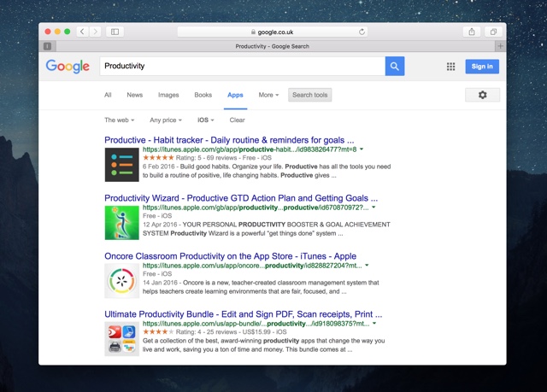Reload the page via the refresh icon
This screenshot has width=547, height=392.
[x=362, y=32]
